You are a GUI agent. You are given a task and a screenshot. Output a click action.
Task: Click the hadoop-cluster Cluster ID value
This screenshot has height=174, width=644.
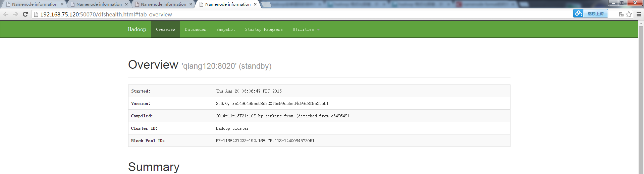pyautogui.click(x=232, y=128)
